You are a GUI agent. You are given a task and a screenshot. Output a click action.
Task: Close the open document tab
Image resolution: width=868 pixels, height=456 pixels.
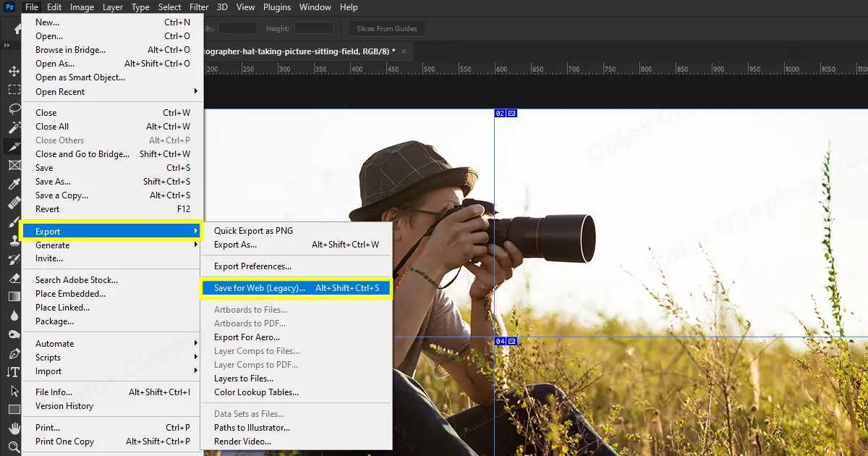point(404,51)
